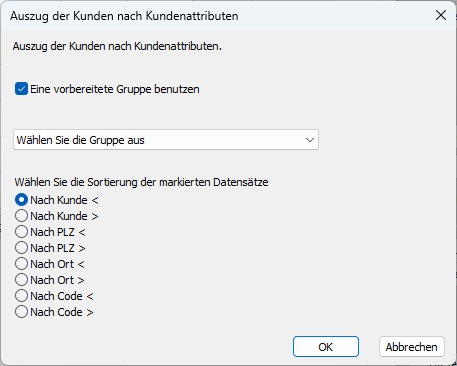The height and width of the screenshot is (366, 457).
Task: Click the Abbrechen button
Action: pos(412,347)
